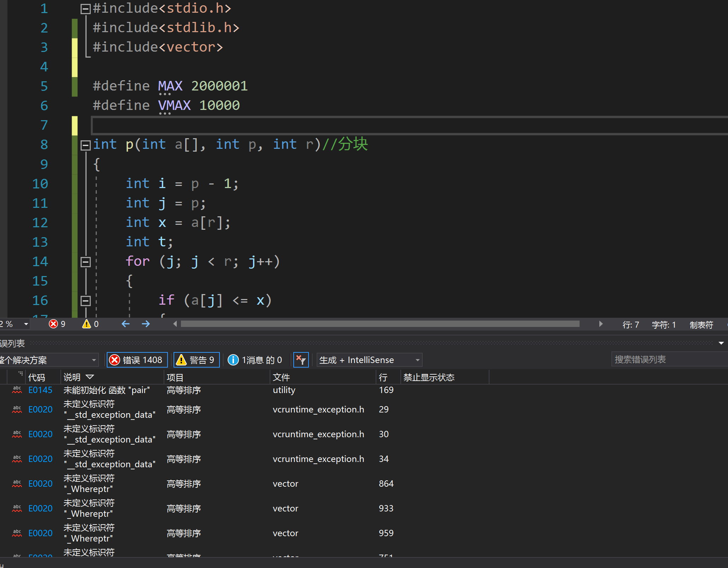Click the 行: 7 status indicator
728x568 pixels.
pyautogui.click(x=631, y=324)
